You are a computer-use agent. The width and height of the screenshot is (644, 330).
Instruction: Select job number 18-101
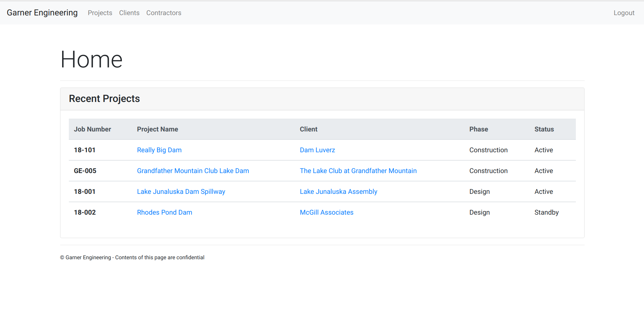[85, 150]
